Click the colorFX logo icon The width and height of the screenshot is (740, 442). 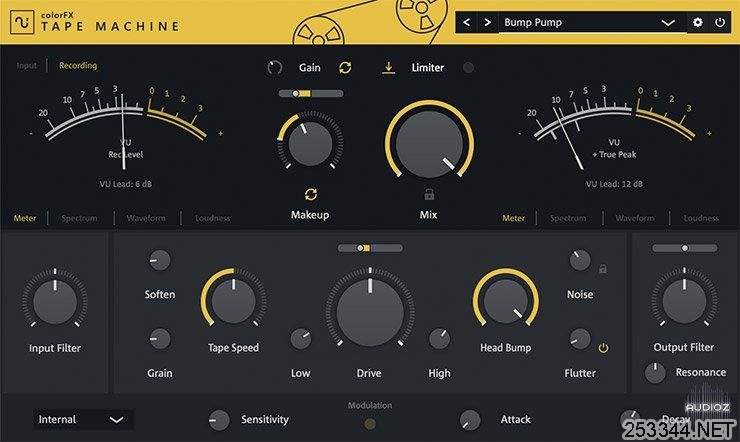coord(22,22)
